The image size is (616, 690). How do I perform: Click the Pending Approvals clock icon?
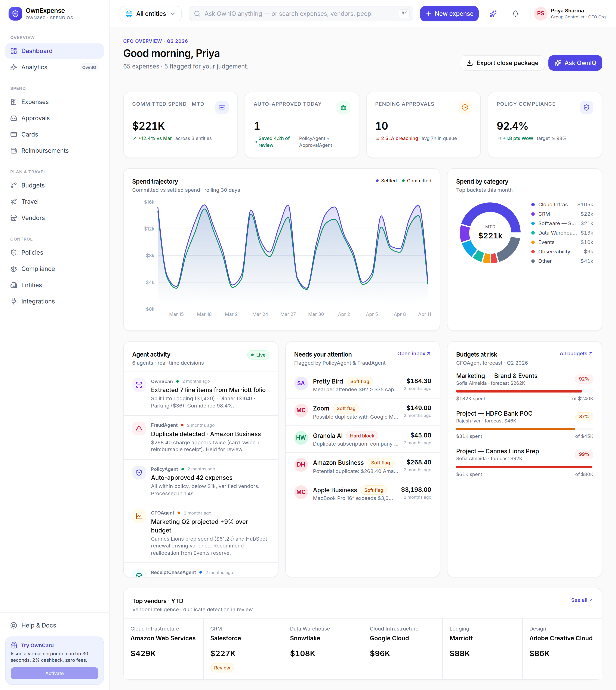(x=465, y=107)
